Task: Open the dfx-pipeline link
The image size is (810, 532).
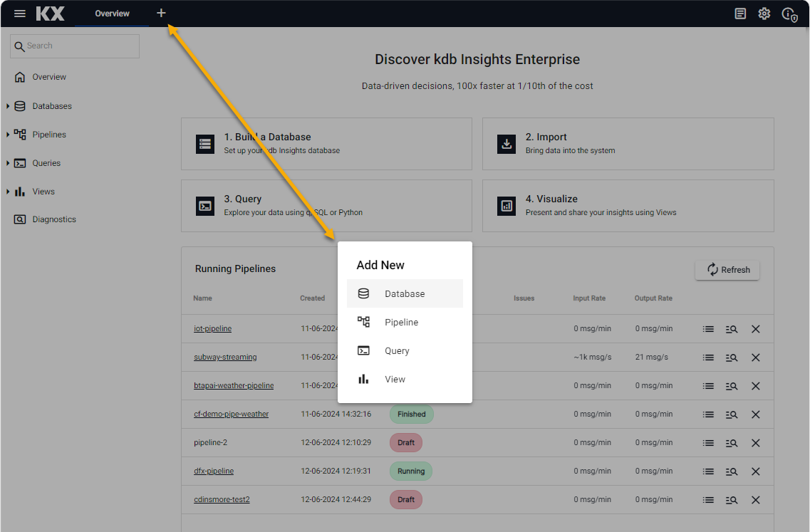Action: pyautogui.click(x=213, y=471)
